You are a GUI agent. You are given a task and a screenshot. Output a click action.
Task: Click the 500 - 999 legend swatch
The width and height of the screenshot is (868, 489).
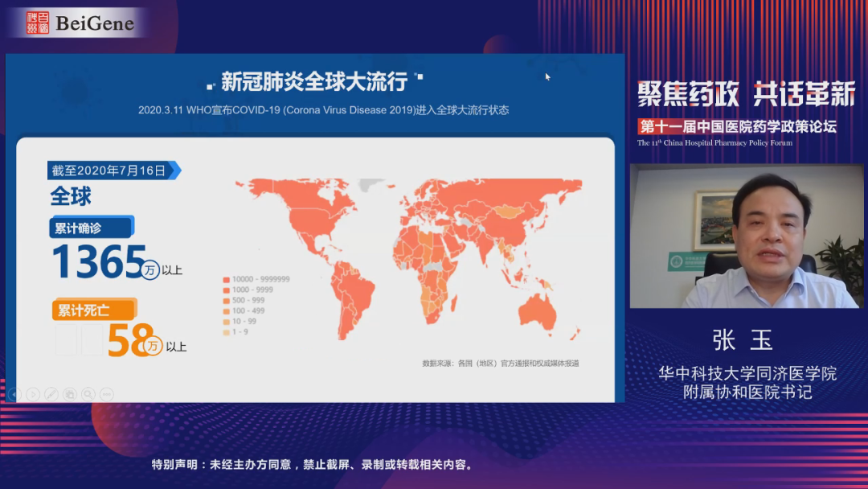coord(226,300)
